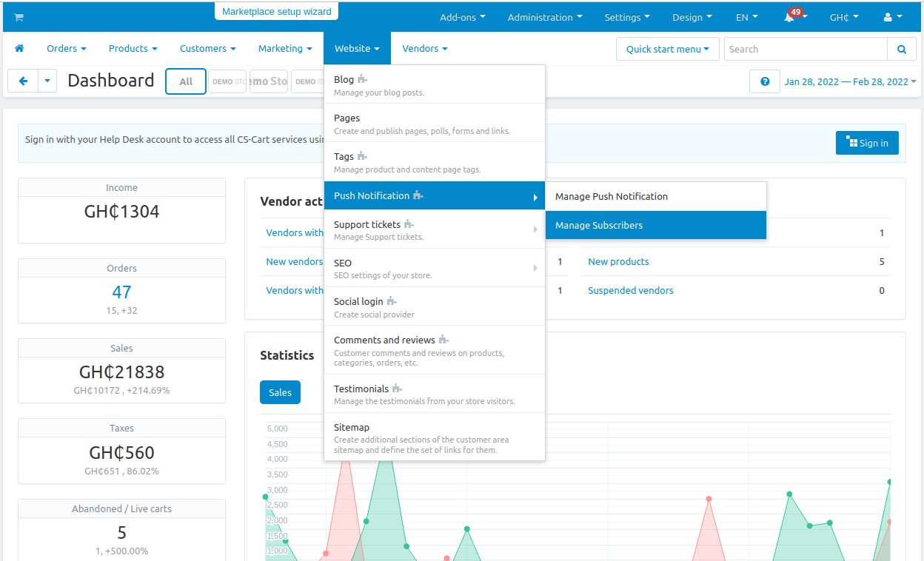Open the help question mark icon
Screen dimensions: 924x561
tap(764, 81)
